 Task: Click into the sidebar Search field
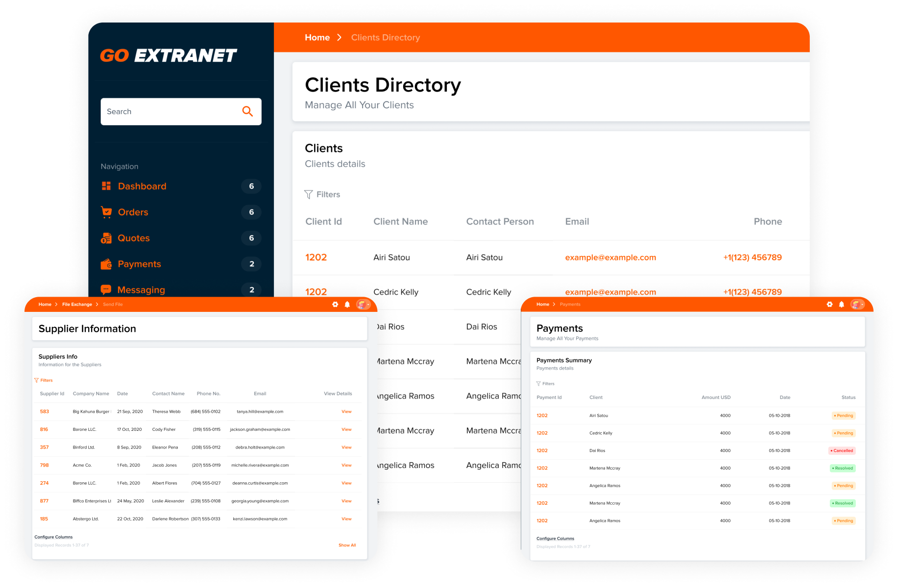coord(169,112)
